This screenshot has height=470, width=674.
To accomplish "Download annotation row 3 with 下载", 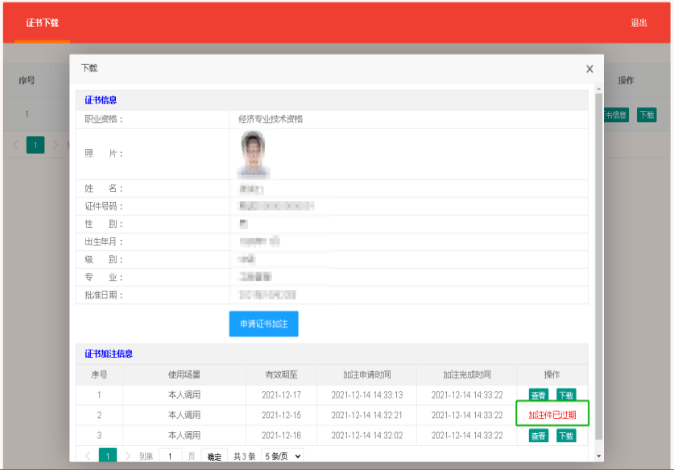I will (566, 436).
